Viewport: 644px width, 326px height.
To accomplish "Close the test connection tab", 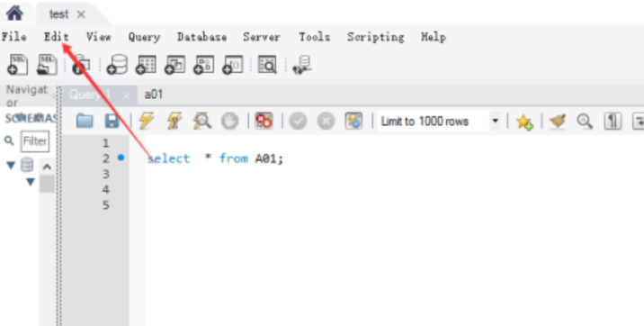I will (x=81, y=14).
